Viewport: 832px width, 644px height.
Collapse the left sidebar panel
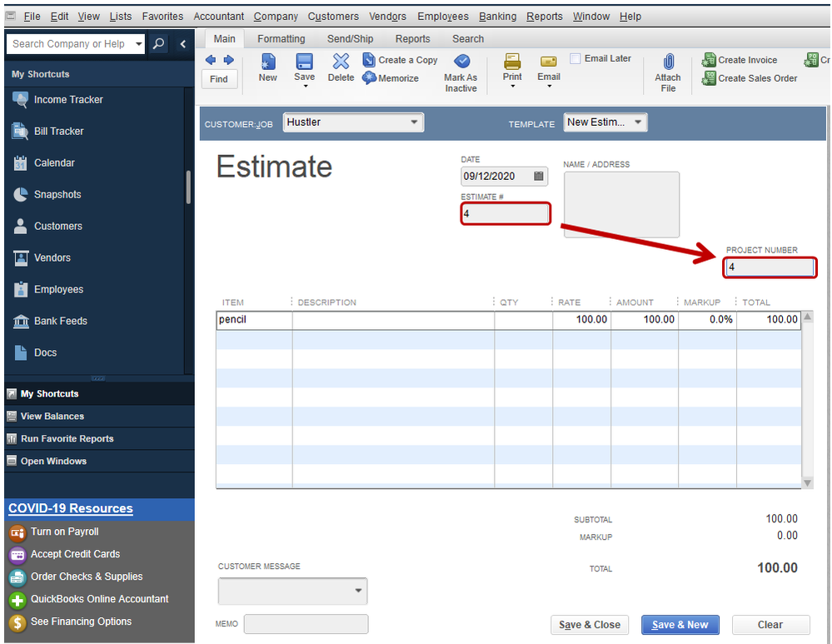coord(183,43)
